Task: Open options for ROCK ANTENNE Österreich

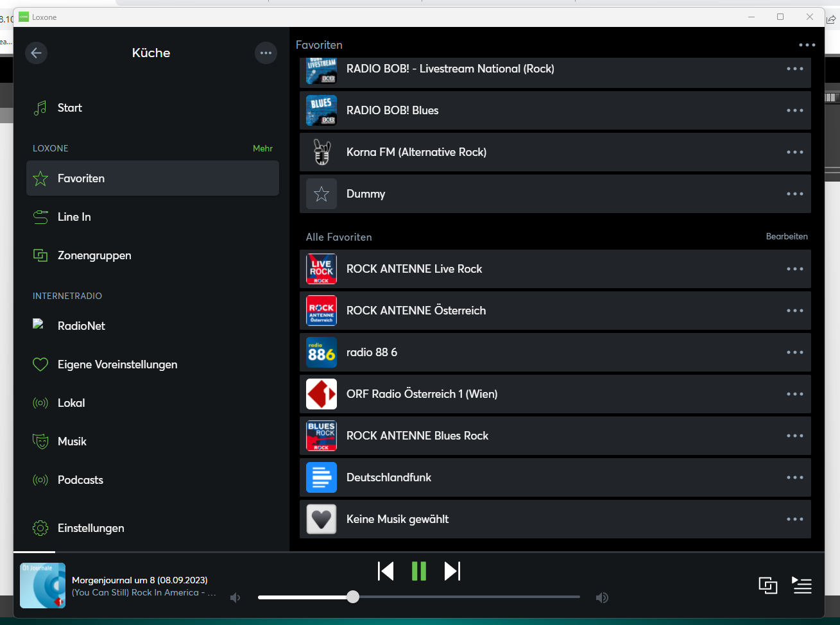Action: (x=795, y=311)
